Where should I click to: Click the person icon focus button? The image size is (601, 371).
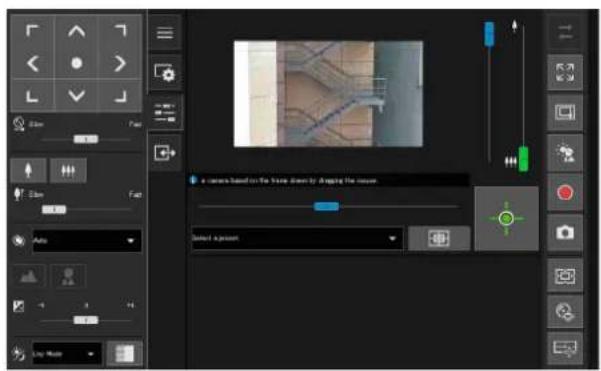tap(68, 276)
